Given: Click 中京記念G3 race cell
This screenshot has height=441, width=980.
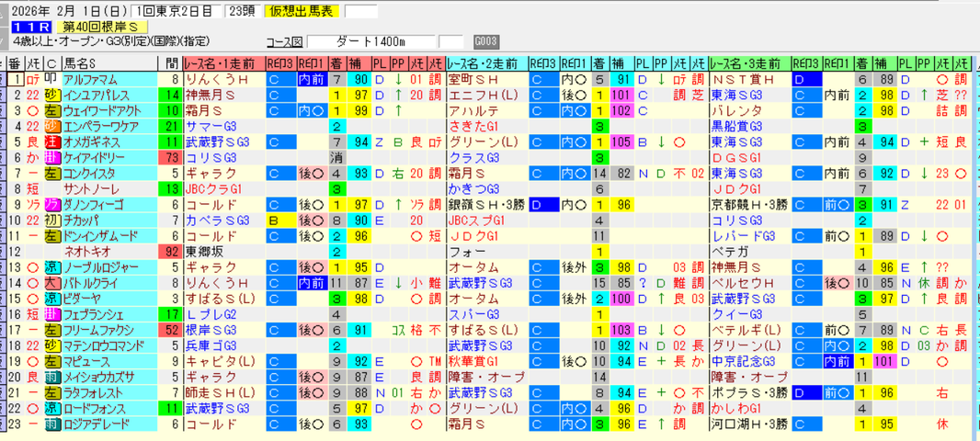Looking at the screenshot, I should (744, 361).
